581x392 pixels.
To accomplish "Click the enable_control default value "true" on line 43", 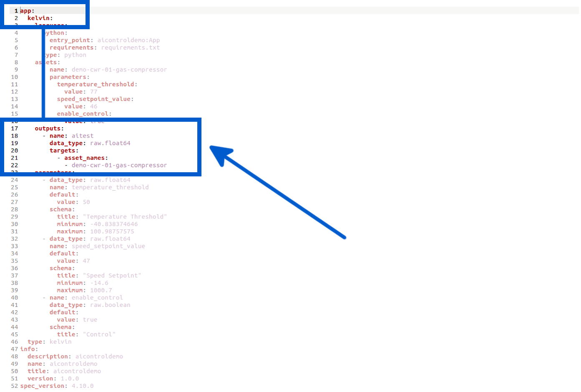I will (90, 319).
